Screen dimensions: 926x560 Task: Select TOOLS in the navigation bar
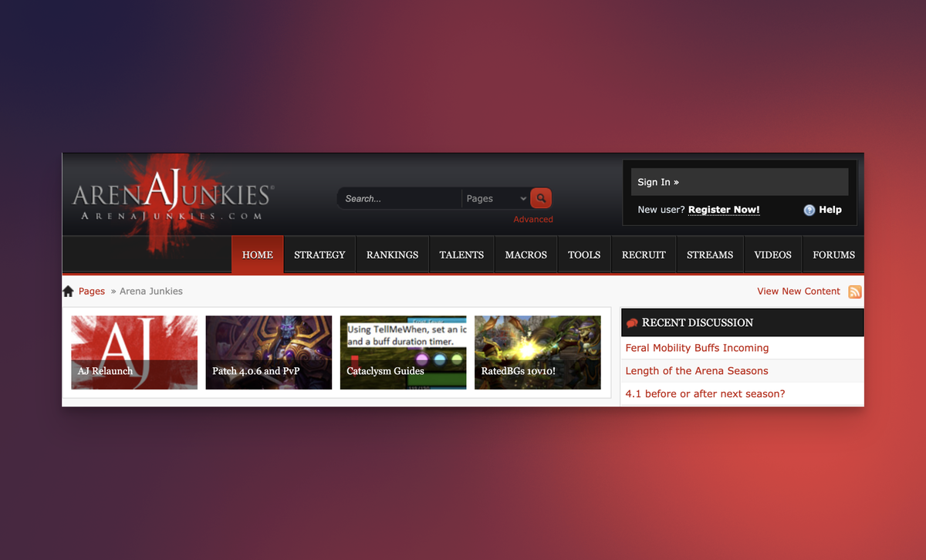(x=584, y=255)
